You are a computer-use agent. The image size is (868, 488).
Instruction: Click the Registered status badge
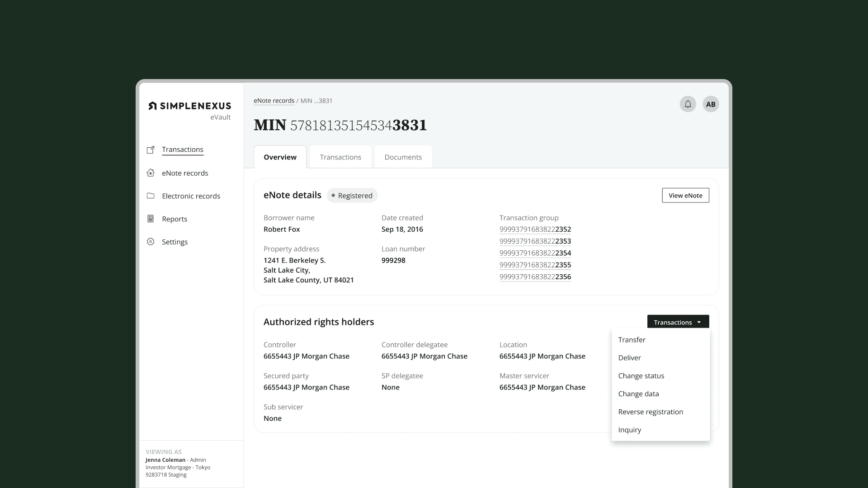pos(352,195)
